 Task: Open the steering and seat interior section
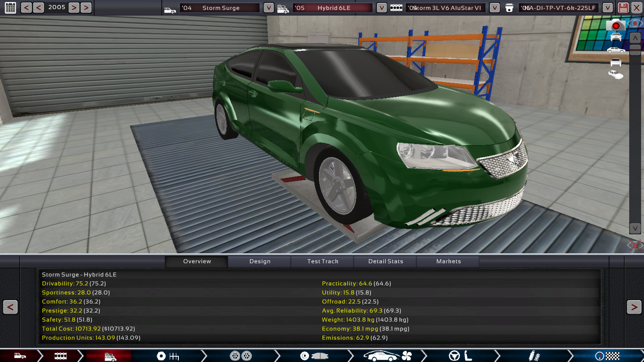[460, 356]
